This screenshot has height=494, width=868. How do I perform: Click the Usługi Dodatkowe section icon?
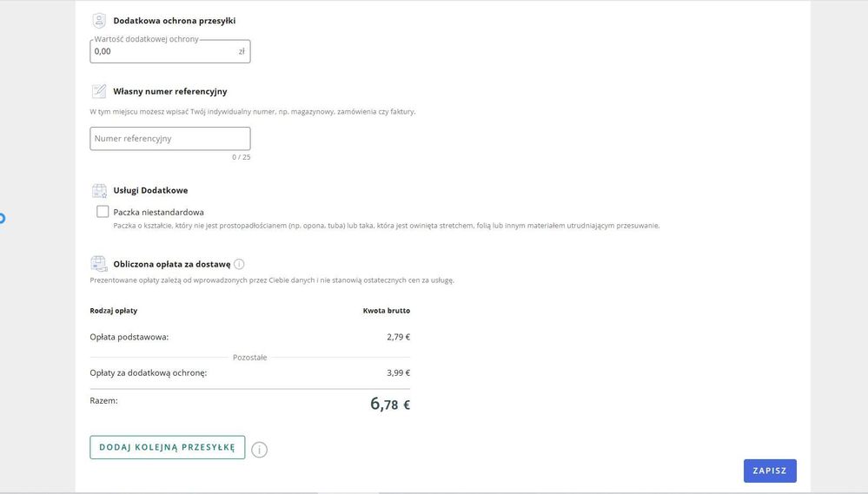pyautogui.click(x=99, y=191)
